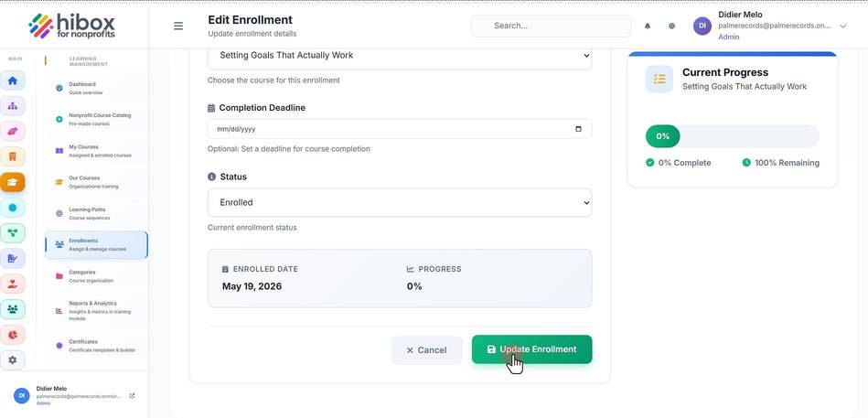Viewport: 868px width, 418px height.
Task: Select the Certificates menu item
Action: (x=96, y=346)
